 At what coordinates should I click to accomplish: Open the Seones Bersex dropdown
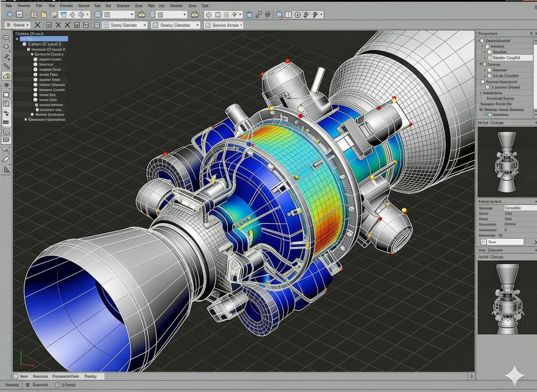click(x=224, y=25)
